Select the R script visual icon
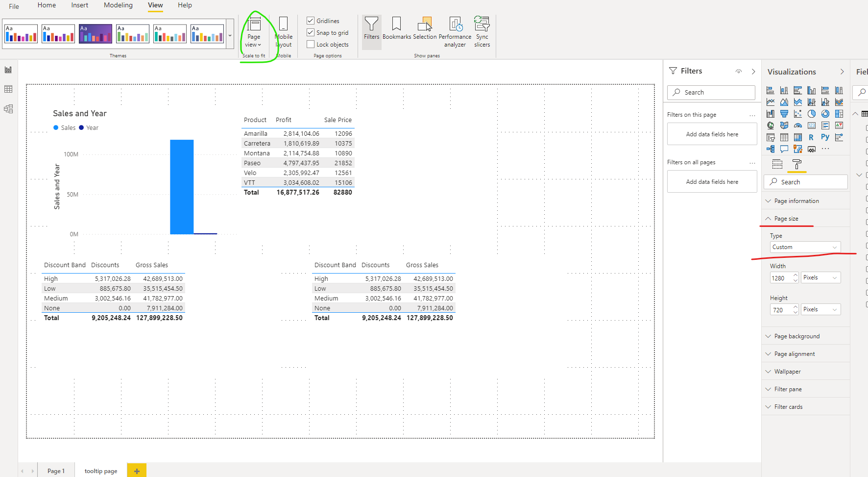This screenshot has width=868, height=477. pyautogui.click(x=812, y=137)
